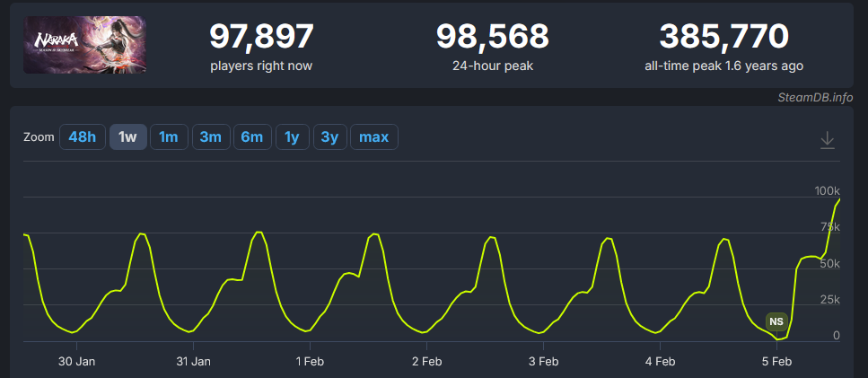The width and height of the screenshot is (868, 378).
Task: Click the '24-hour peak' label
Action: coord(493,66)
